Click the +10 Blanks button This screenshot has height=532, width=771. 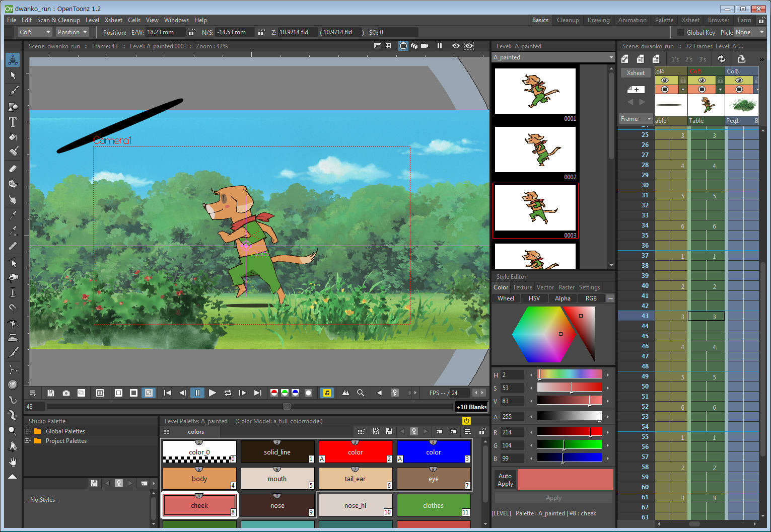pyautogui.click(x=471, y=407)
